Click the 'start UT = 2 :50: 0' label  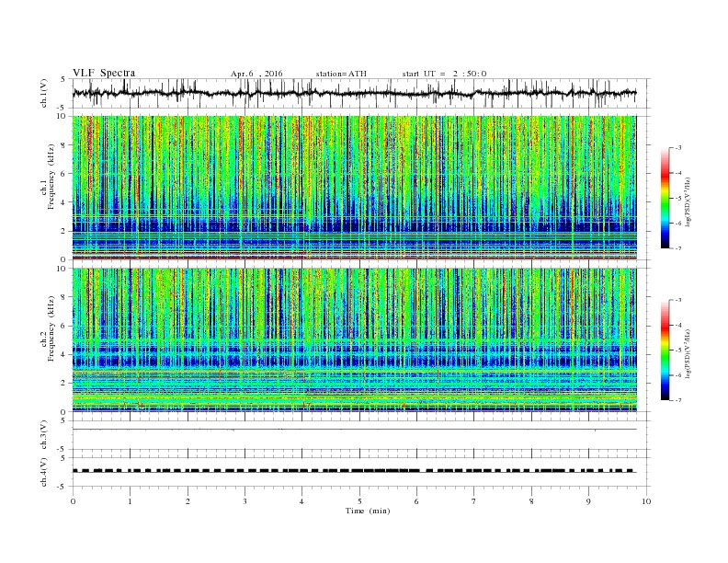444,74
